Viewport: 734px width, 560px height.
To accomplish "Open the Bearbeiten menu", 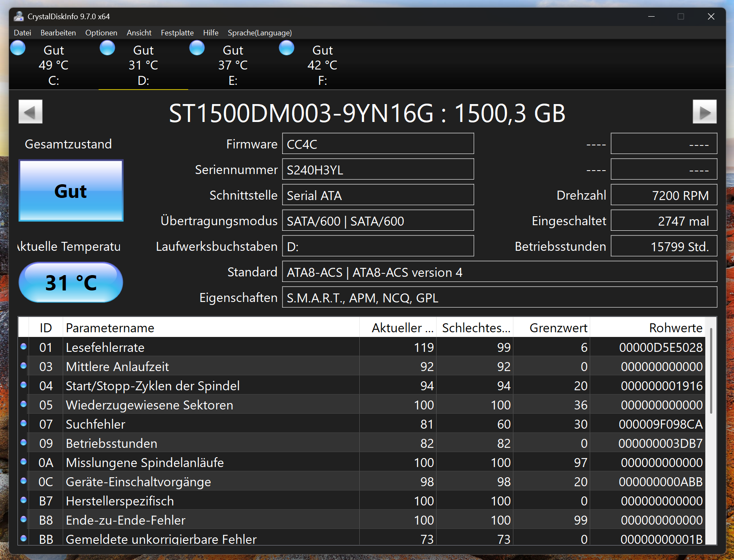I will [58, 33].
